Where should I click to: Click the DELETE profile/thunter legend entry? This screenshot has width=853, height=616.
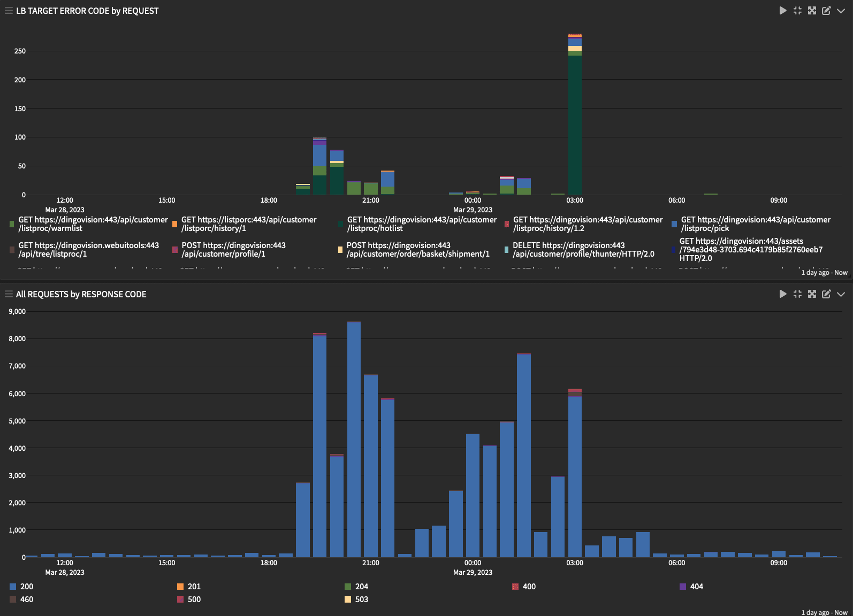583,250
